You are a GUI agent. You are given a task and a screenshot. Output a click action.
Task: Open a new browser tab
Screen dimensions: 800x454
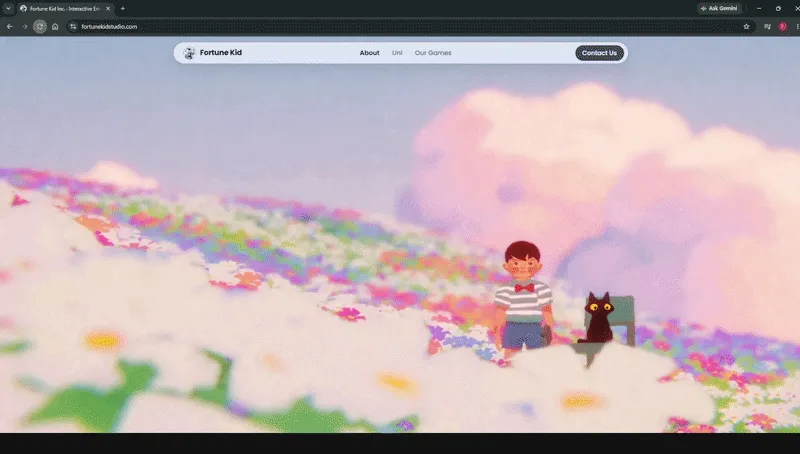pos(123,9)
